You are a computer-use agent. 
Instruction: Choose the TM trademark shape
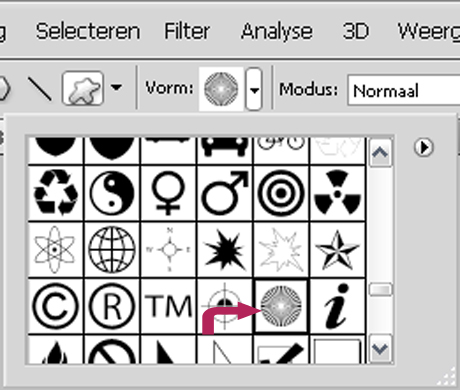[x=168, y=306]
